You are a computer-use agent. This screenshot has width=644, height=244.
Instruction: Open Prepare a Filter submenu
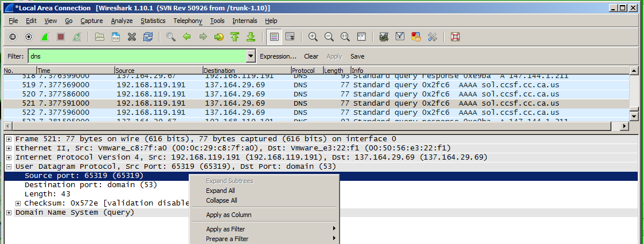coord(264,239)
